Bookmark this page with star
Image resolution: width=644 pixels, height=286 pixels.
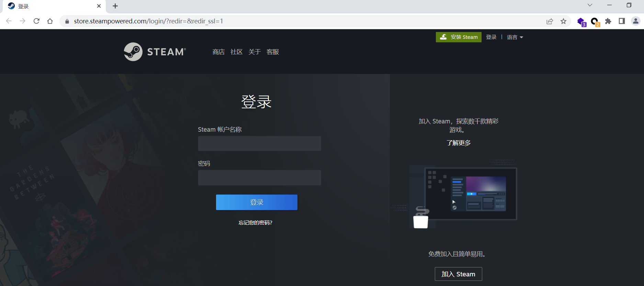[563, 21]
